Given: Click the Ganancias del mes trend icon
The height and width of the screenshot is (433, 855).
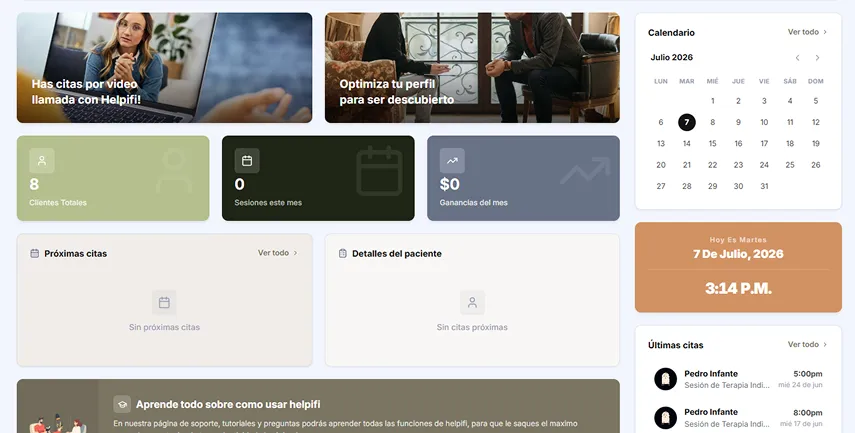Looking at the screenshot, I should [452, 161].
